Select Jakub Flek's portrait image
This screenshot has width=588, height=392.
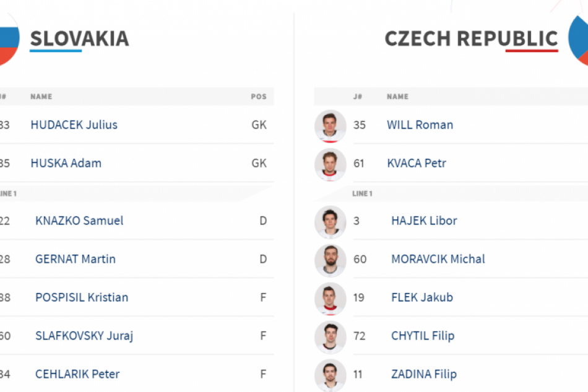coord(330,298)
